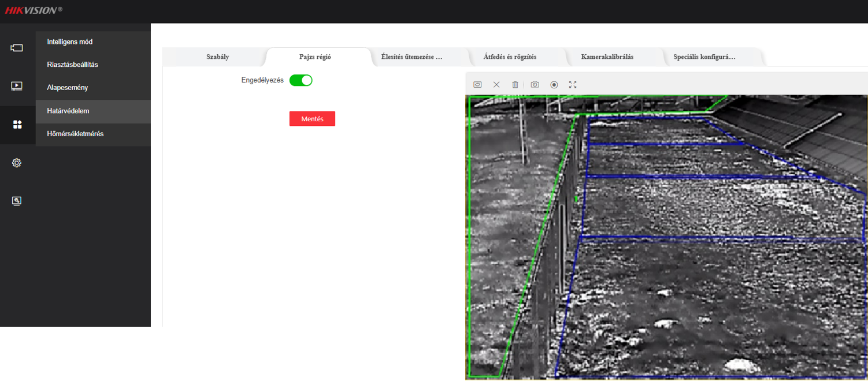Switch to the Kamerakalibrálás tab
This screenshot has width=868, height=381.
[607, 57]
